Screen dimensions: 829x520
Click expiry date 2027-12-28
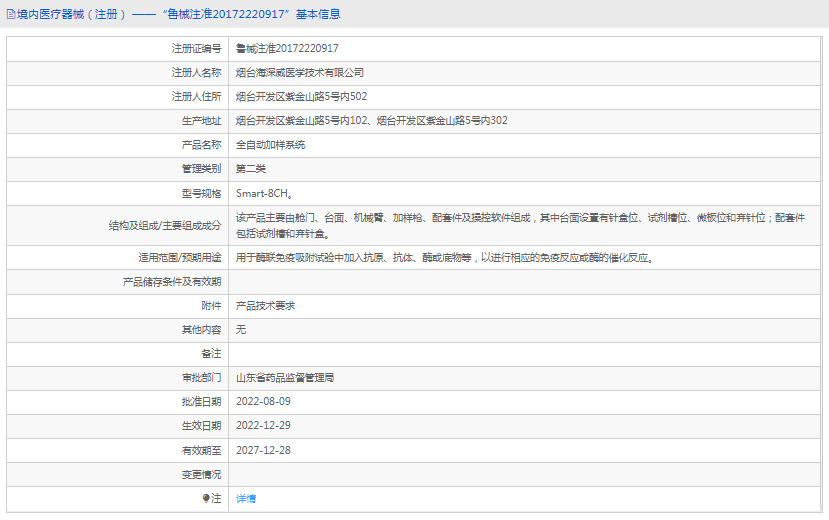point(263,450)
